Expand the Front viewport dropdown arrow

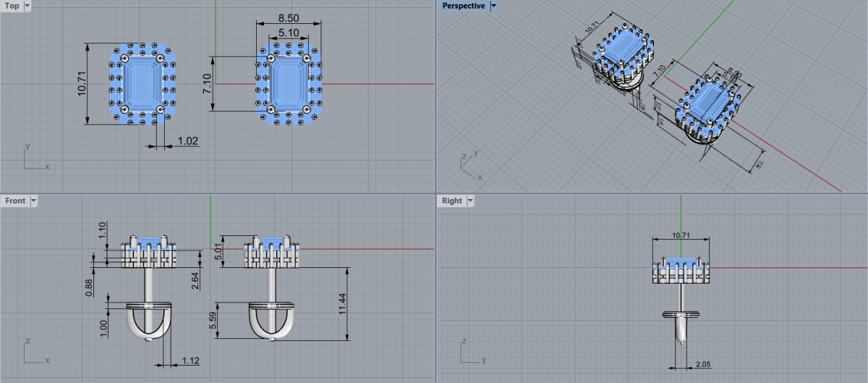[33, 201]
